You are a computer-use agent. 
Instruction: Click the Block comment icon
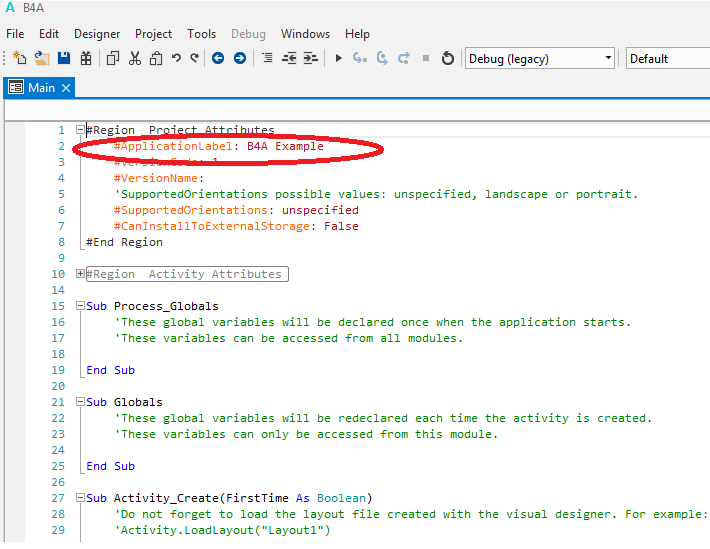pos(268,58)
